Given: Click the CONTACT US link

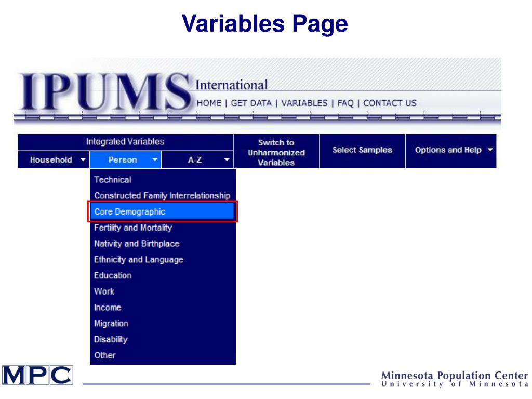Looking at the screenshot, I should [390, 103].
